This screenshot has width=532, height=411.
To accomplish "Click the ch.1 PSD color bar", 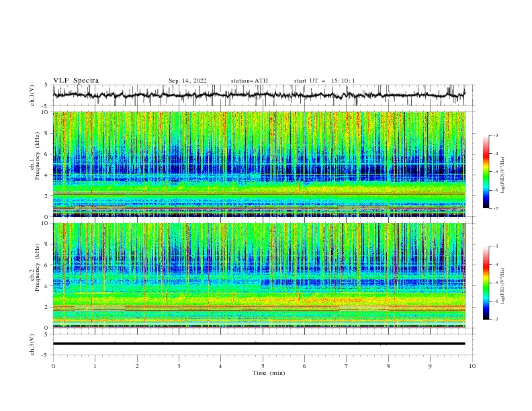I will point(486,172).
